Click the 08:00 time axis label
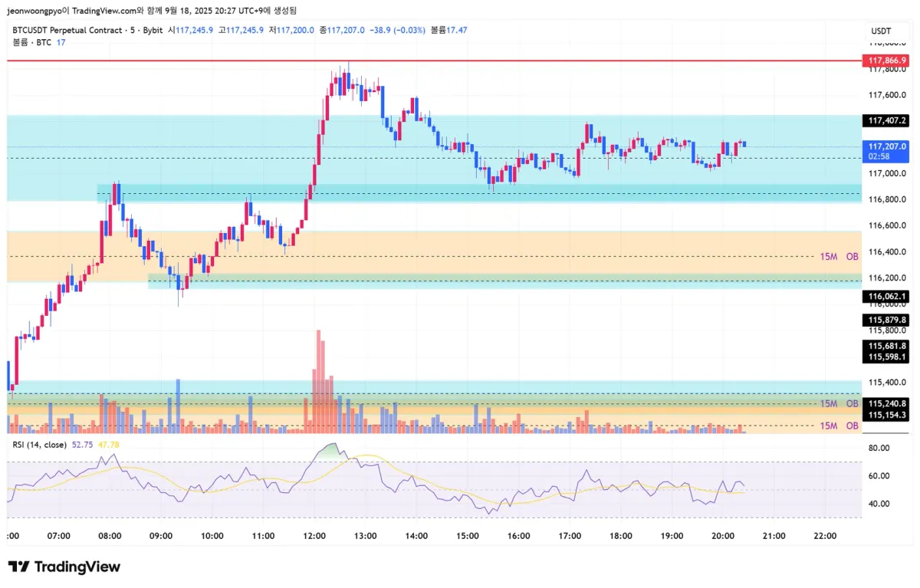This screenshot has width=920, height=588. click(x=110, y=535)
